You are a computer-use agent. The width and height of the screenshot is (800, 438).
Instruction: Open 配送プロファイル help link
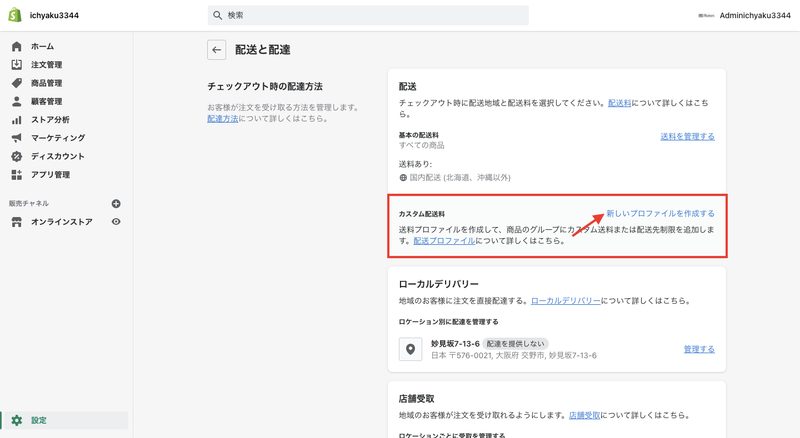(444, 240)
